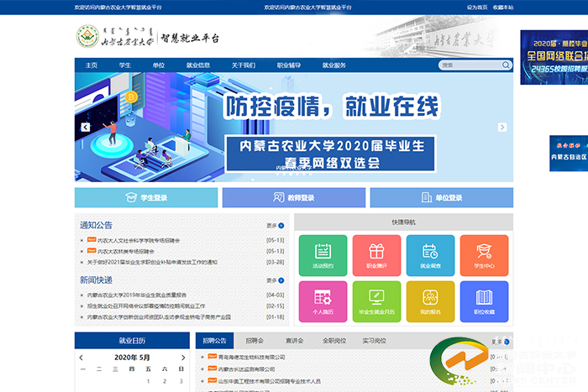588x392 pixels.
Task: Advance to next banner slide arrow
Action: click(502, 128)
